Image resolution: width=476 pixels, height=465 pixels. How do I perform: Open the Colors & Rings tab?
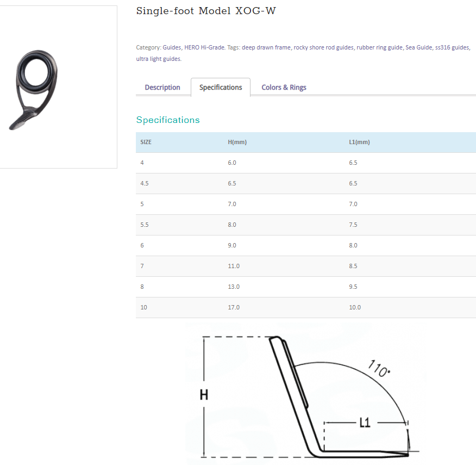pos(284,88)
